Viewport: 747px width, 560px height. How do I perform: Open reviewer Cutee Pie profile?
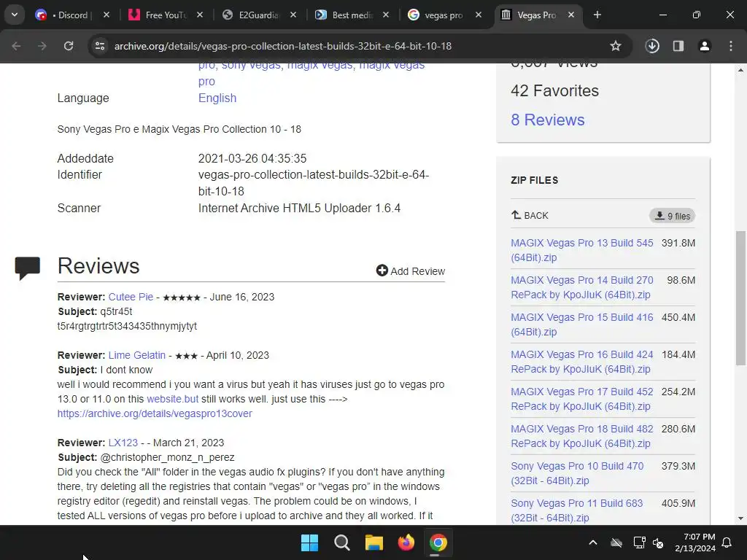[x=131, y=297]
